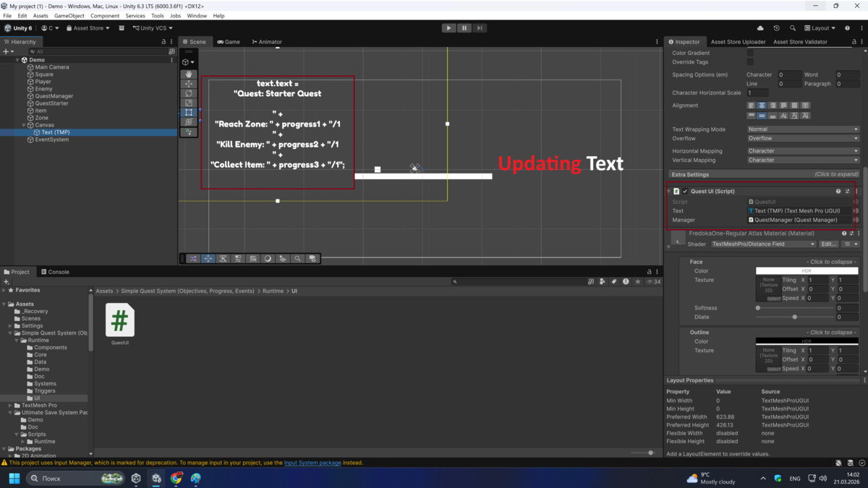Click object picker for the Text field
The height and width of the screenshot is (488, 868).
click(x=856, y=211)
